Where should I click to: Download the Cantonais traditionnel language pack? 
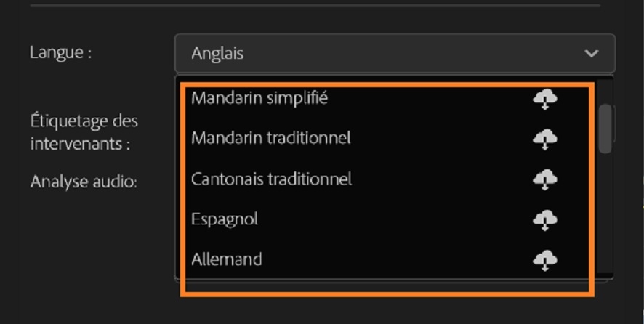pyautogui.click(x=544, y=179)
